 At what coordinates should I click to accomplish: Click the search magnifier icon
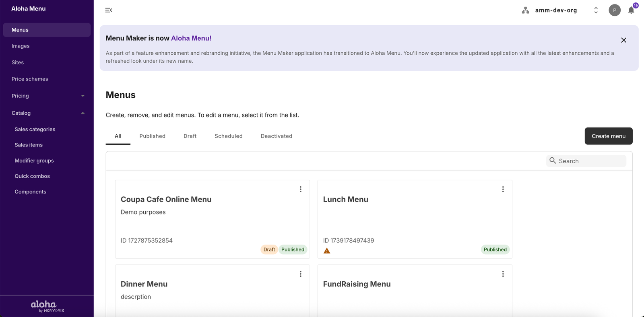pos(553,161)
